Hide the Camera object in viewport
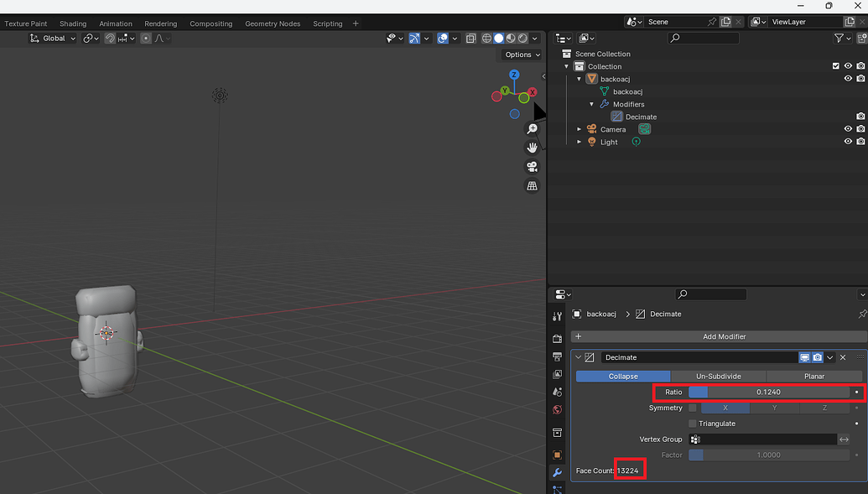 pyautogui.click(x=847, y=128)
